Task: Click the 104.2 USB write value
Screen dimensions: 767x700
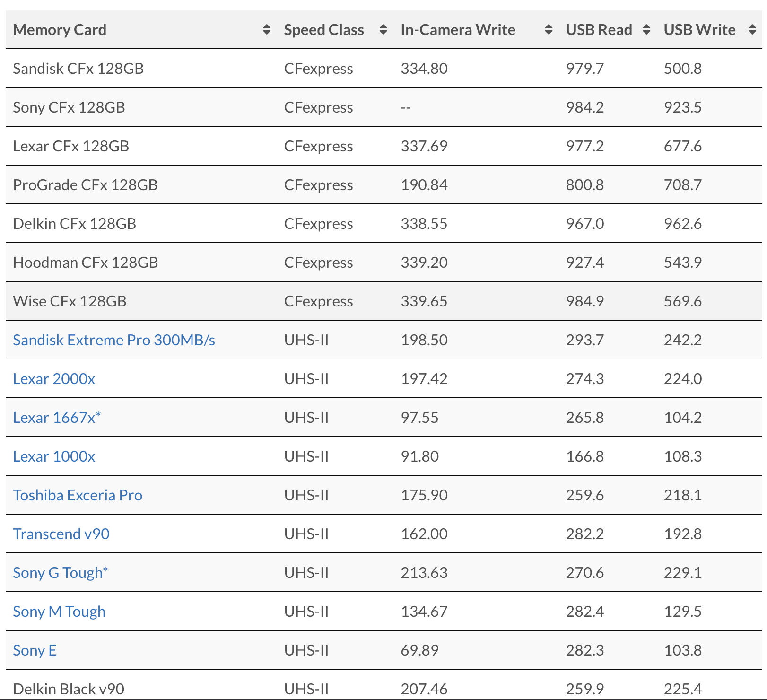Action: (683, 418)
